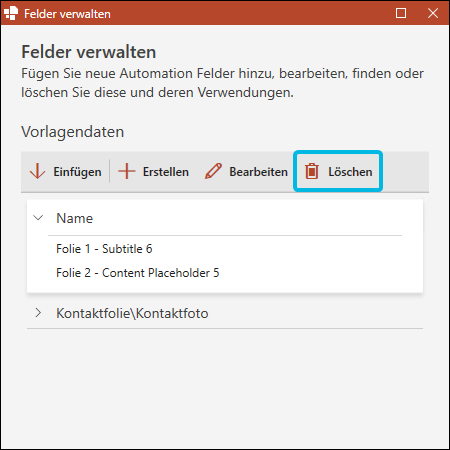Close the Felder verwalten dialog
Viewport: 450px width, 450px height.
[433, 13]
